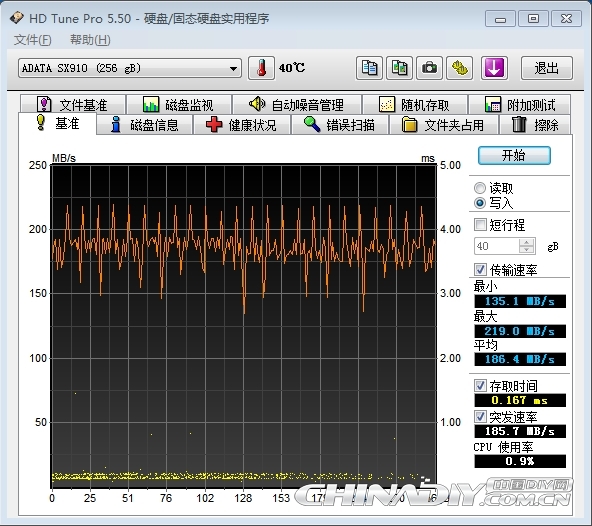
Task: Open options via yellow gears icon
Action: [459, 68]
